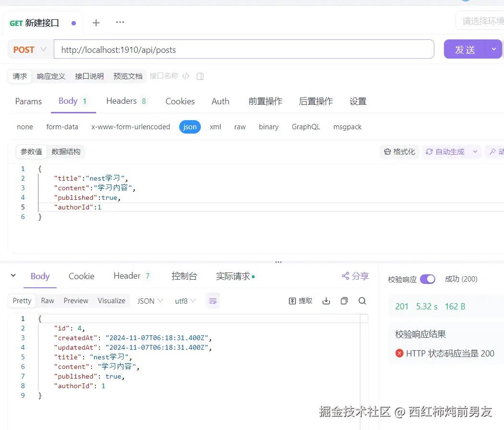This screenshot has height=430, width=504.
Task: Open the request Headers tab
Action: tap(126, 101)
